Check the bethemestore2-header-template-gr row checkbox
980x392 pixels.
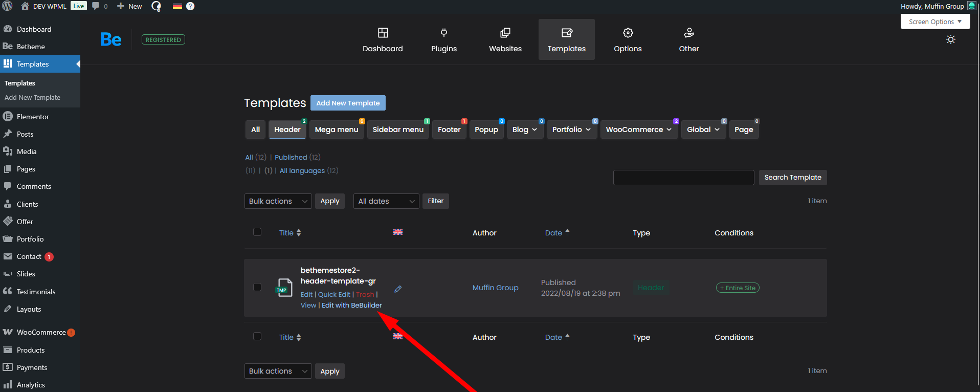pyautogui.click(x=257, y=287)
